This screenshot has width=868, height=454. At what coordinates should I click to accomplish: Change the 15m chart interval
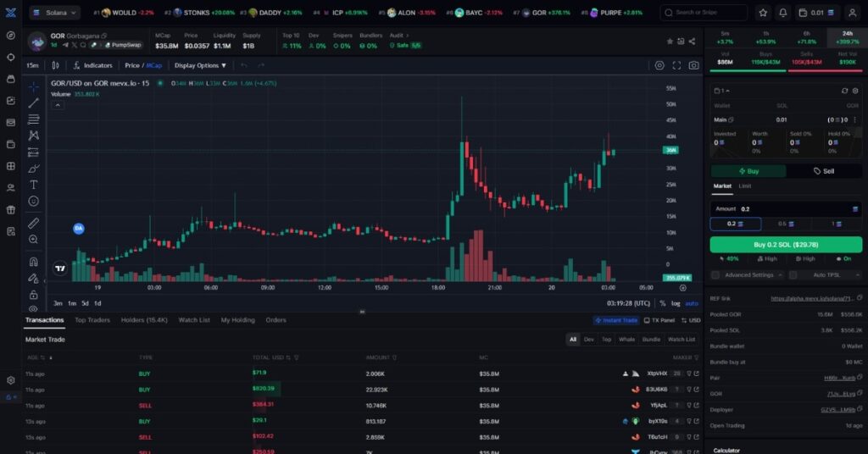[33, 65]
